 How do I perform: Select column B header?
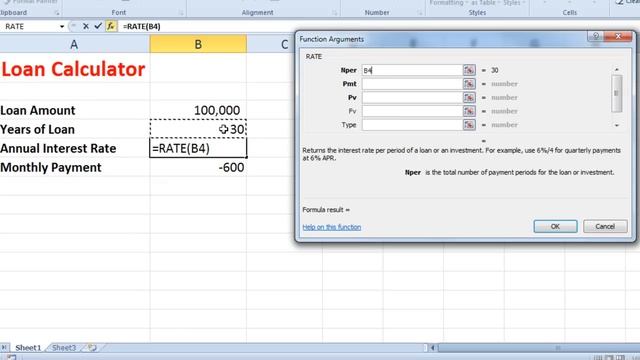click(x=198, y=44)
